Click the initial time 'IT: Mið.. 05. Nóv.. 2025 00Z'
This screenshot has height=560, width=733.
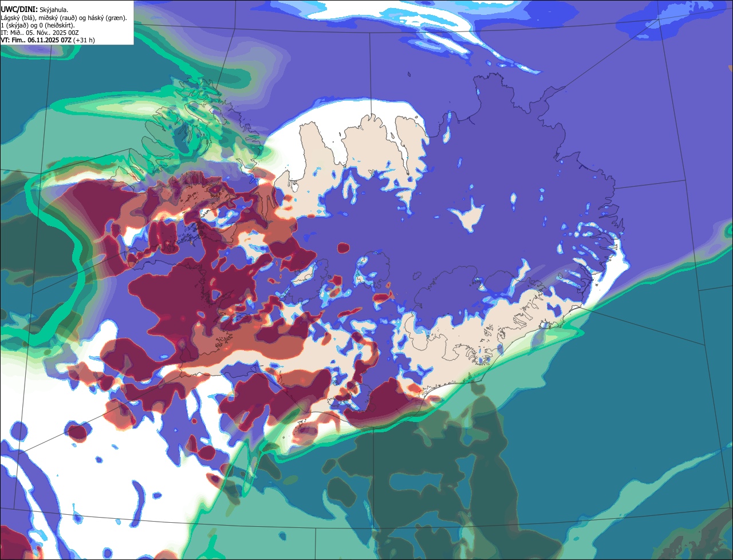(x=40, y=33)
